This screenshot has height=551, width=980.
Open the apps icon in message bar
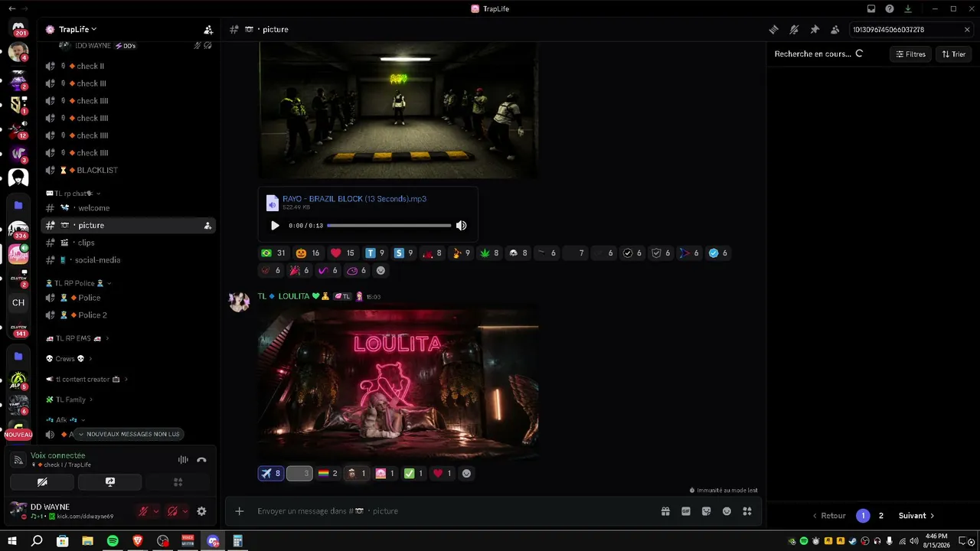[747, 511]
